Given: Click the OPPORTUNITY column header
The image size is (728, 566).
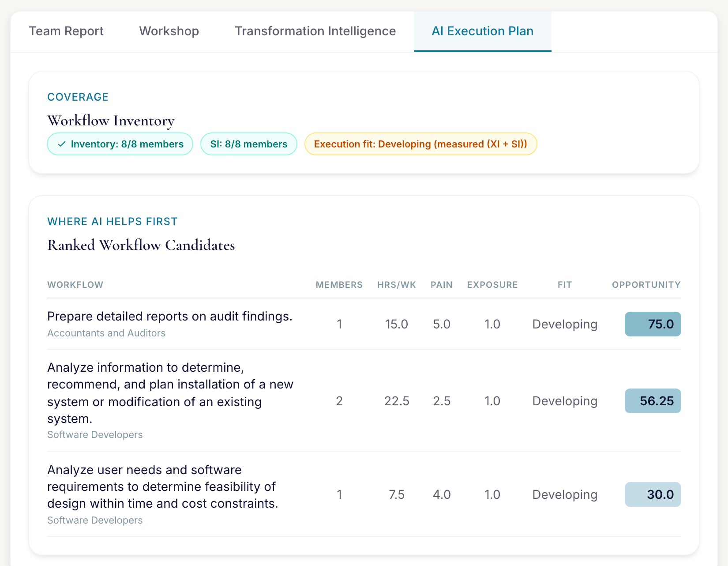Looking at the screenshot, I should (x=646, y=285).
